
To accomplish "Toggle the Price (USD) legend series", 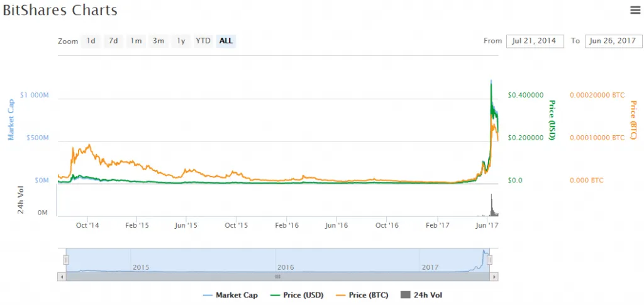I will click(297, 295).
